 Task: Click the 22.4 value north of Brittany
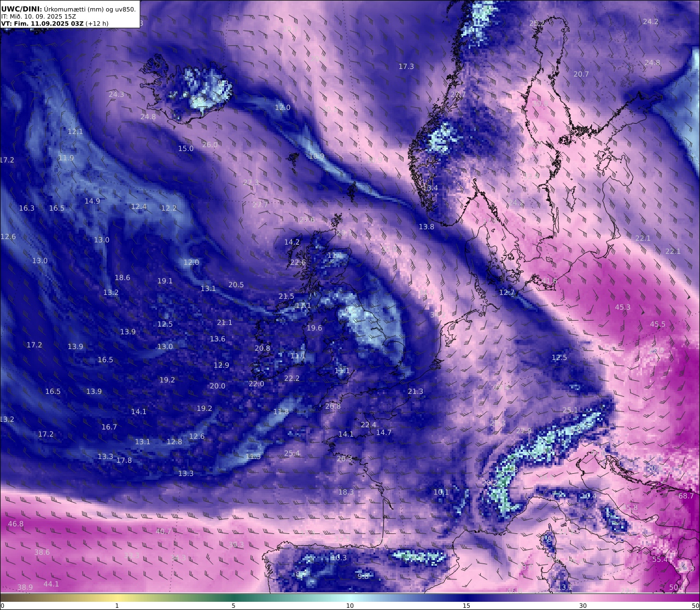click(x=369, y=425)
